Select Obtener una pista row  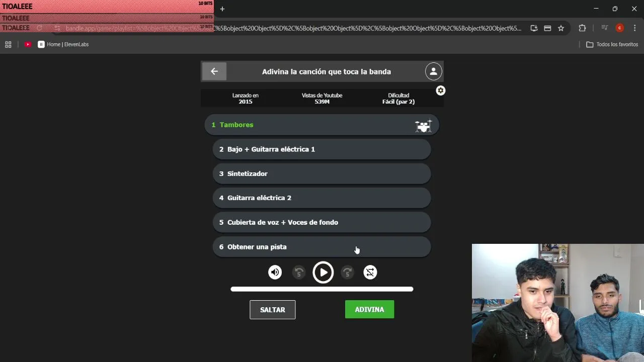coord(322,247)
